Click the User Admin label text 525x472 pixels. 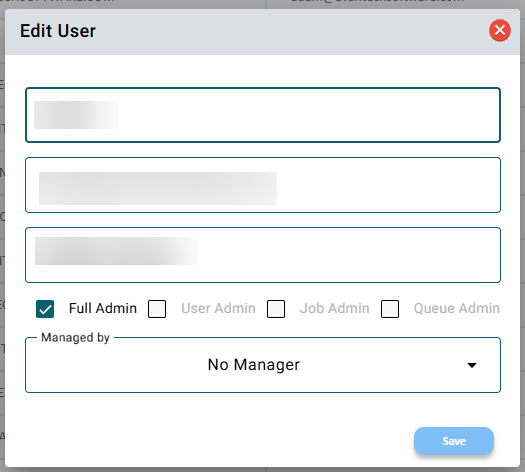pos(218,308)
